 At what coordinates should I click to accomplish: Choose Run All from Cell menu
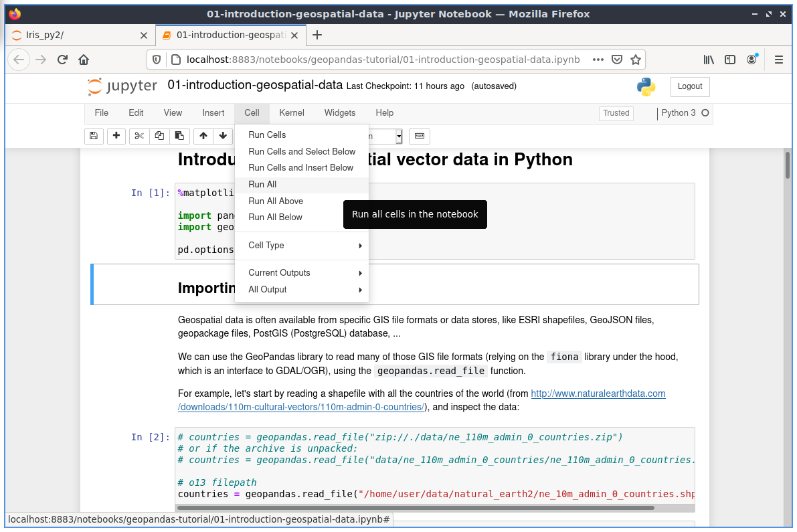(x=302, y=185)
